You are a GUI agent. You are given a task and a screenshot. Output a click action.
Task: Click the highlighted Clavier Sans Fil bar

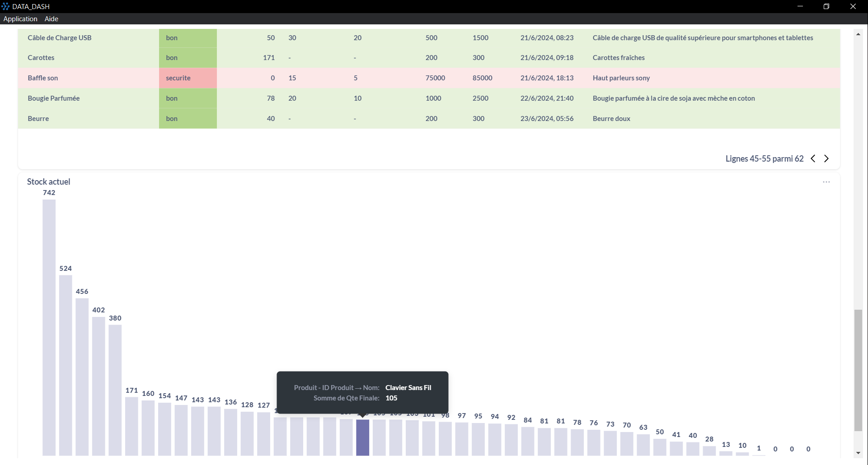363,437
